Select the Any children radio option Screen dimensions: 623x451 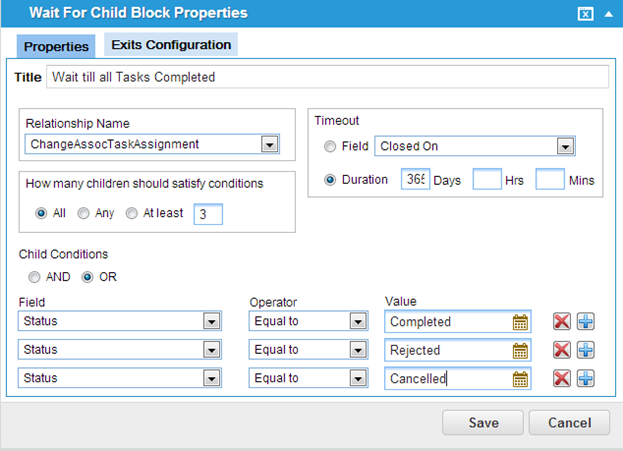(84, 213)
